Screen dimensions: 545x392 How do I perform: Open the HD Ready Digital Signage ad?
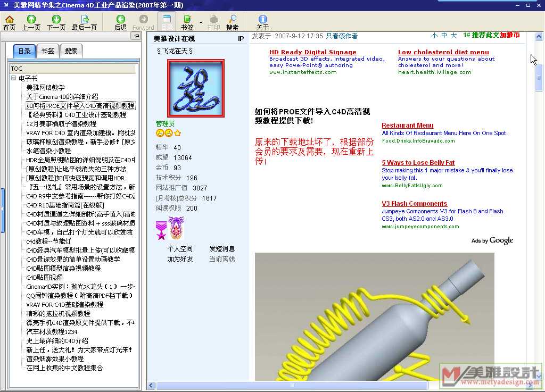point(312,52)
